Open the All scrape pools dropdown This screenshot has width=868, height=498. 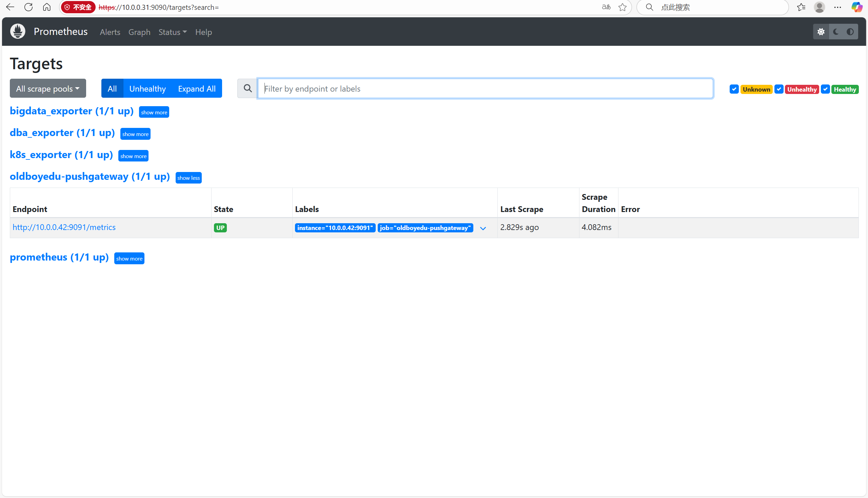pyautogui.click(x=48, y=89)
